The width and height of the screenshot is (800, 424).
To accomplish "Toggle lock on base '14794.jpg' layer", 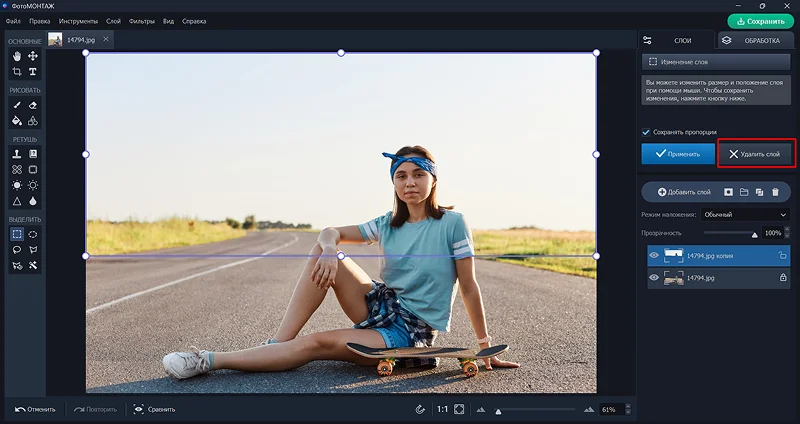I will [783, 278].
